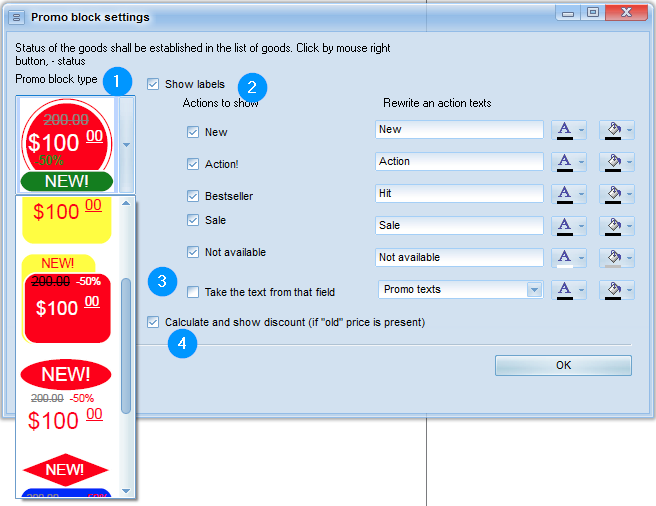Click fill color bucket for Sale row
Screen dimensions: 656x506
613,226
